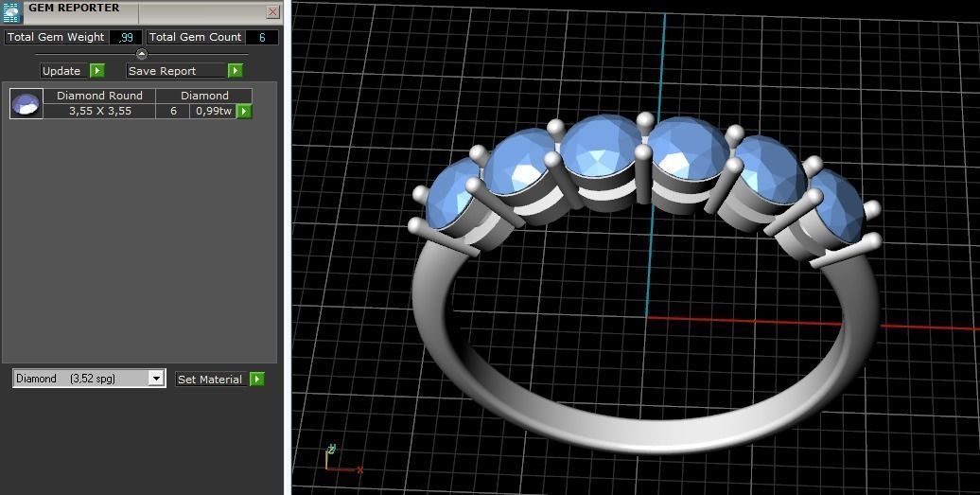Click the 'Diamond Round' cell text
This screenshot has width=980, height=495.
pos(99,96)
